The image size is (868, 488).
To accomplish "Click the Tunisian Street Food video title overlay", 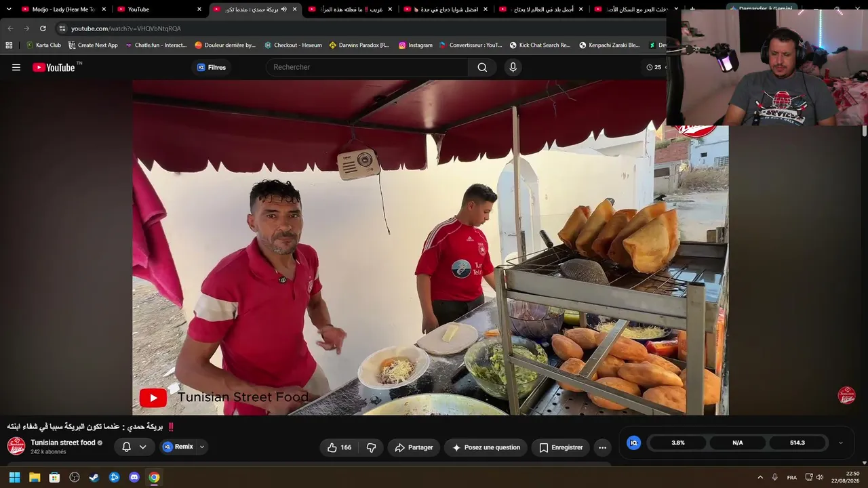I will [x=243, y=397].
